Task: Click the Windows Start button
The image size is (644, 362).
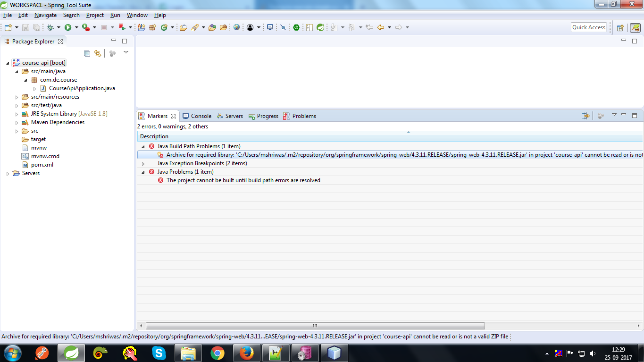Action: tap(12, 353)
